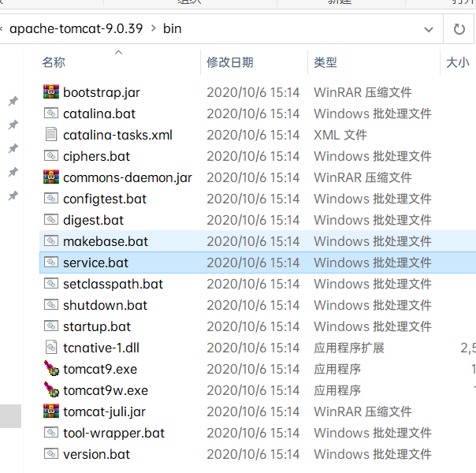This screenshot has width=476, height=473.
Task: Click the 应用程序扩展 type cell
Action: coord(349,348)
